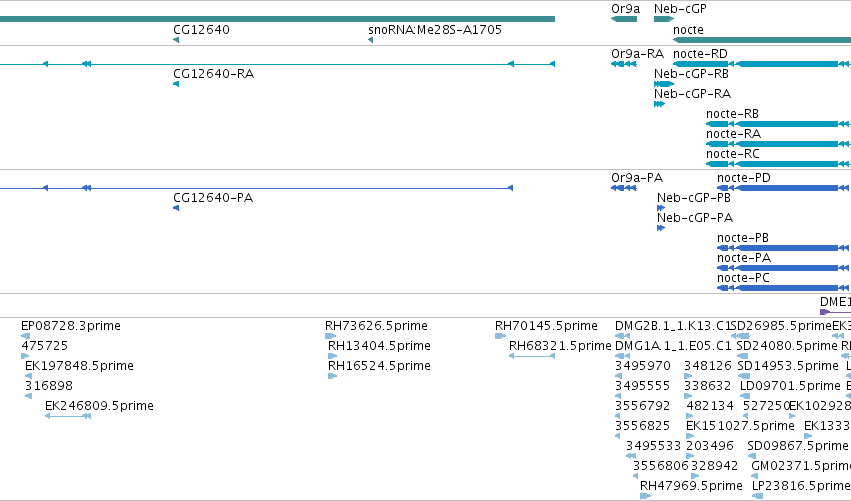This screenshot has width=851, height=501.
Task: Open the nocte-RC transcript label
Action: 733,154
